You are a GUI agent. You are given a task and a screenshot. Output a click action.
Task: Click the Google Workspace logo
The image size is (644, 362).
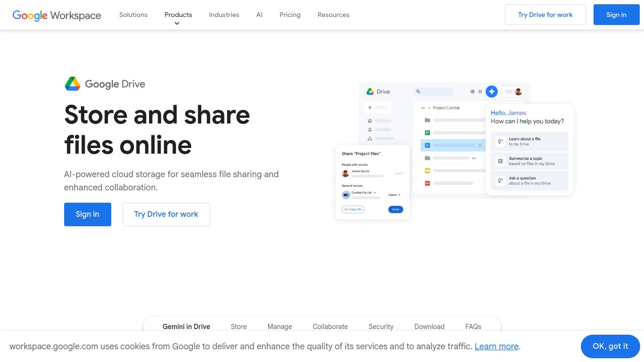tap(57, 15)
